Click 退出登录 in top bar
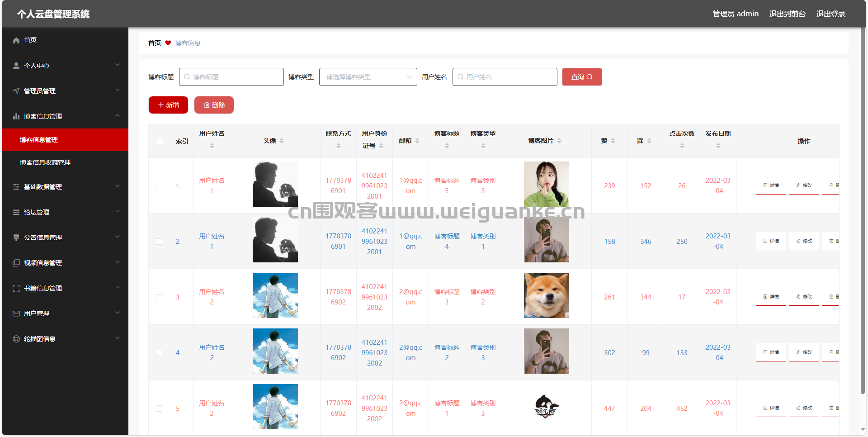 (830, 14)
